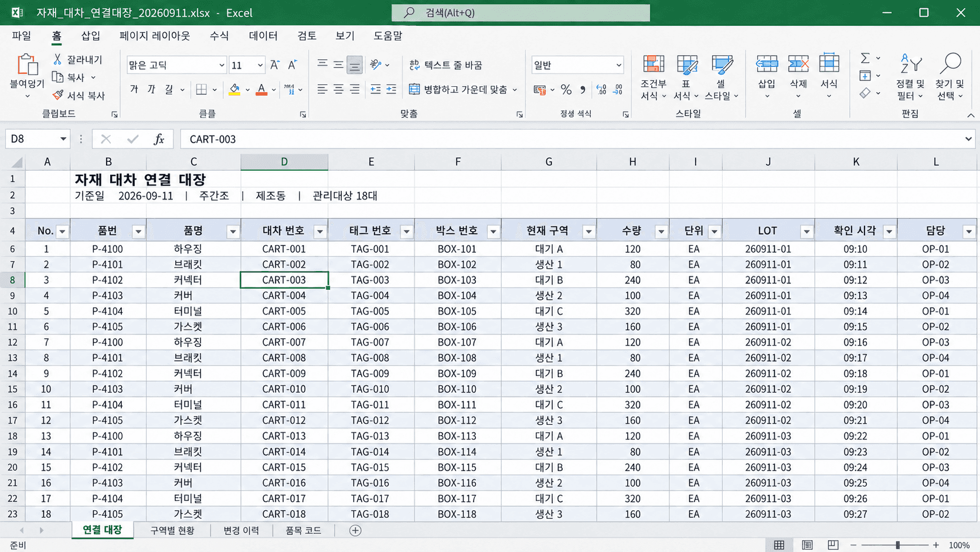Toggle italic formatting button
The width and height of the screenshot is (980, 552).
pyautogui.click(x=151, y=89)
